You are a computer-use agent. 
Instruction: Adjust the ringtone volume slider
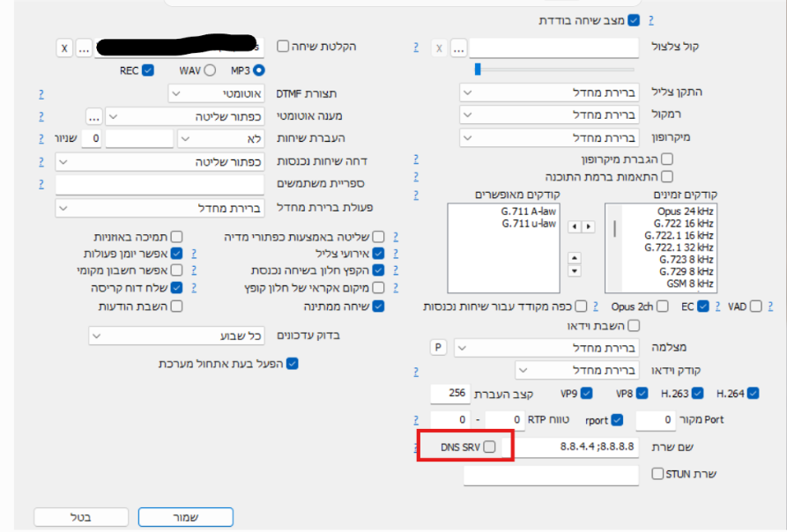tap(477, 67)
